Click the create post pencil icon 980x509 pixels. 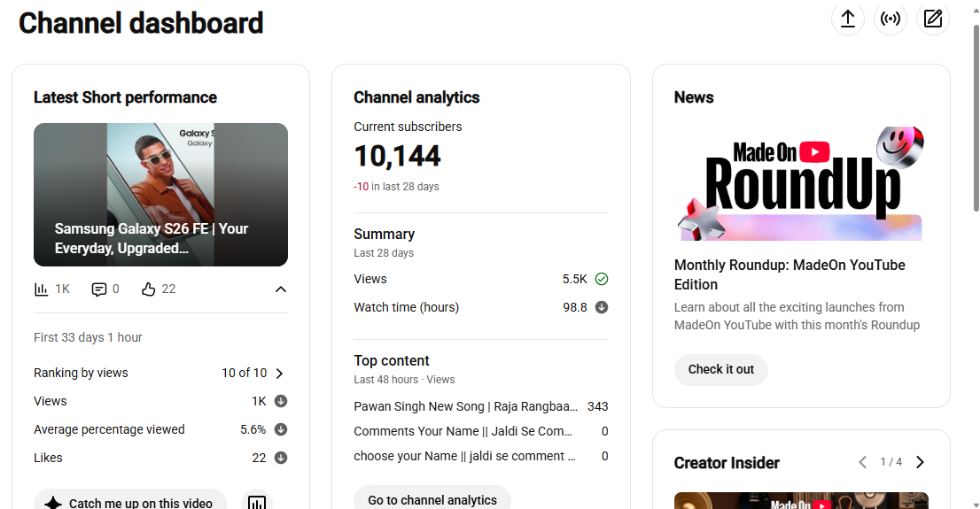pyautogui.click(x=932, y=19)
